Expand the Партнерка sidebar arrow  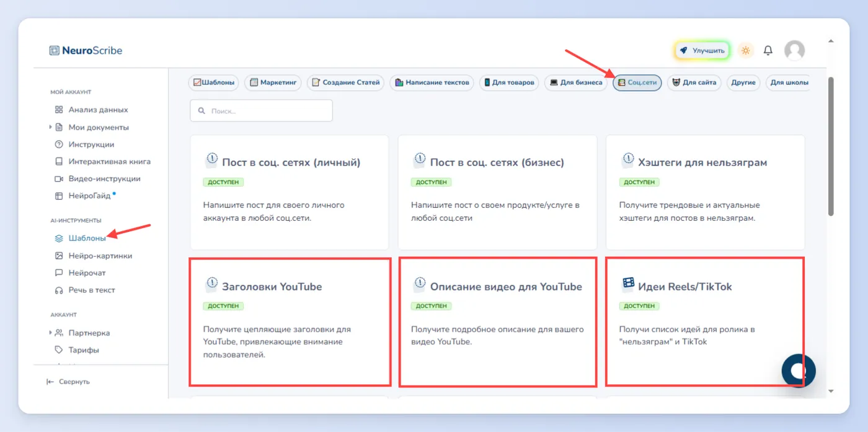click(50, 333)
